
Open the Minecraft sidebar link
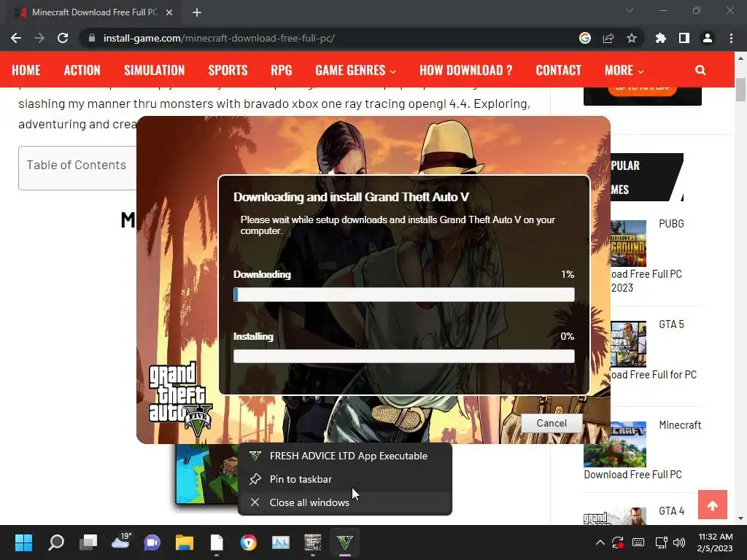coord(680,425)
